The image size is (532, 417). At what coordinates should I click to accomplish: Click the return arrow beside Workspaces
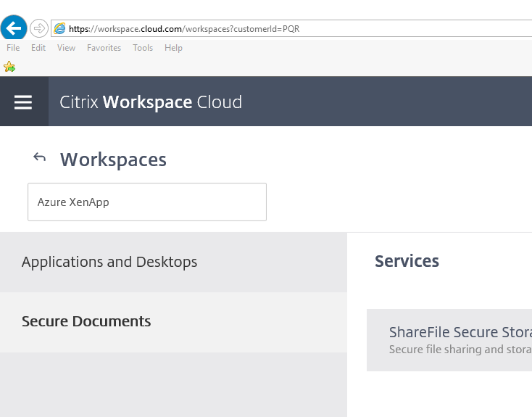coord(39,157)
